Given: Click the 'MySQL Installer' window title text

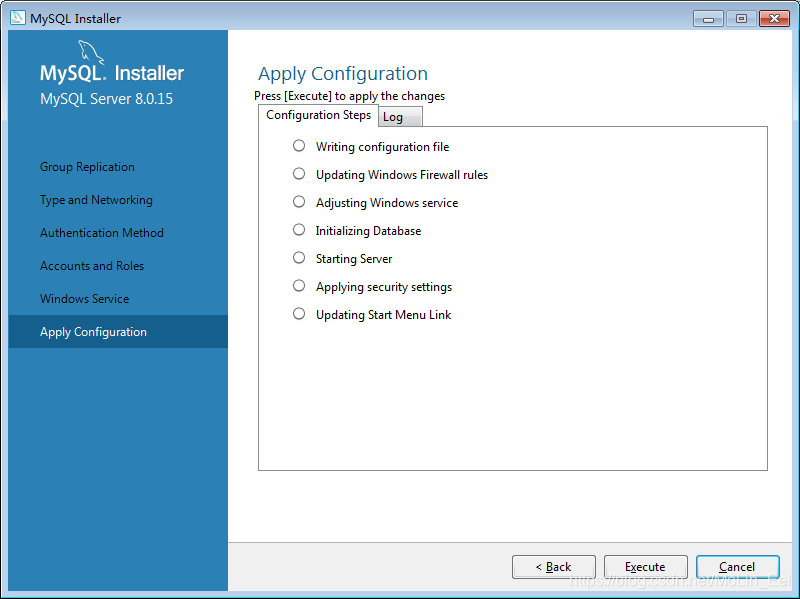Looking at the screenshot, I should click(x=76, y=19).
